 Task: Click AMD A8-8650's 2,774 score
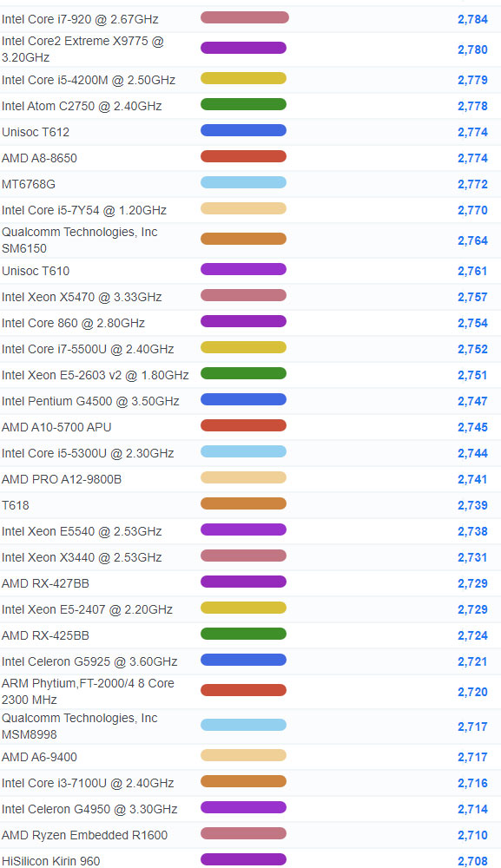pyautogui.click(x=472, y=158)
